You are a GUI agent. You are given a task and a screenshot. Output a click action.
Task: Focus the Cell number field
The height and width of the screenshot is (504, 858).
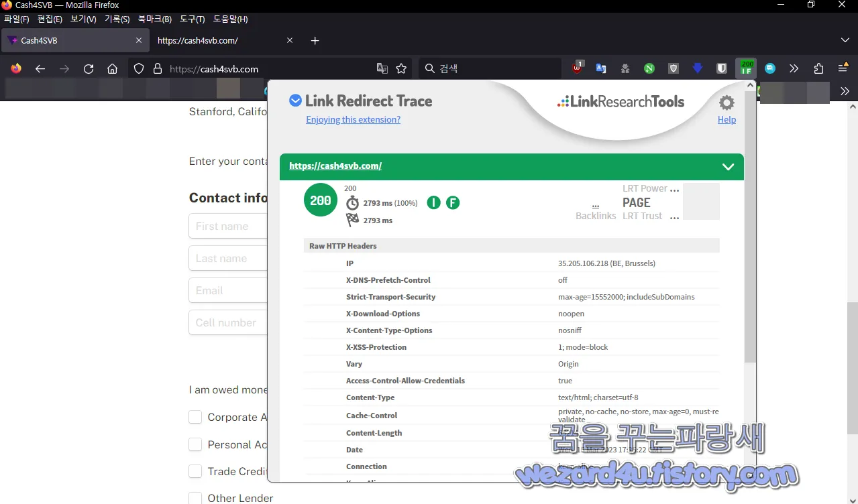pyautogui.click(x=228, y=322)
